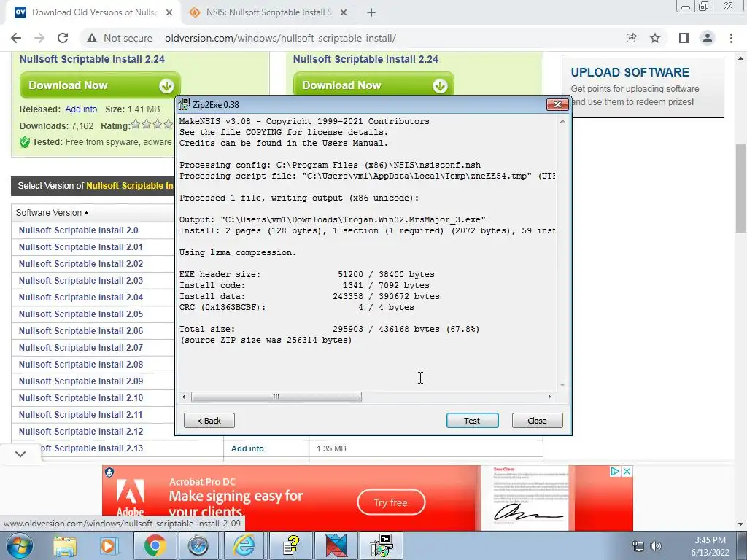Click the UPLOAD SOFTWARE heading

click(630, 72)
